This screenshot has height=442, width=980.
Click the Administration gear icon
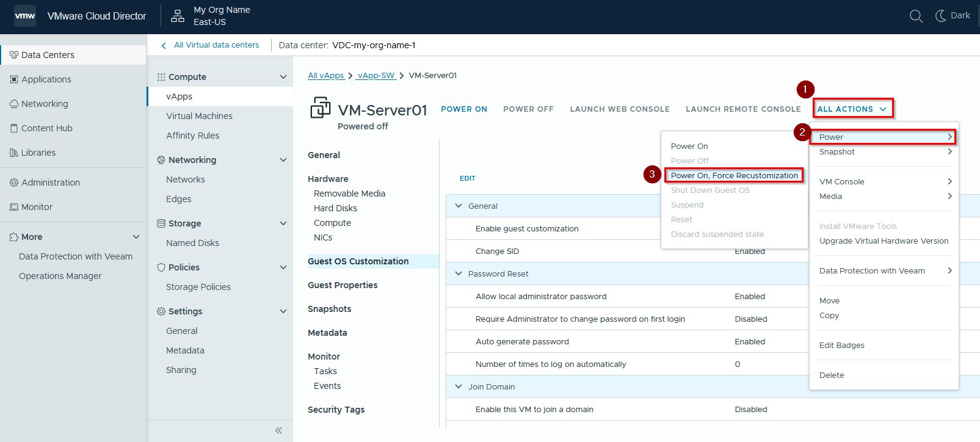pos(14,183)
